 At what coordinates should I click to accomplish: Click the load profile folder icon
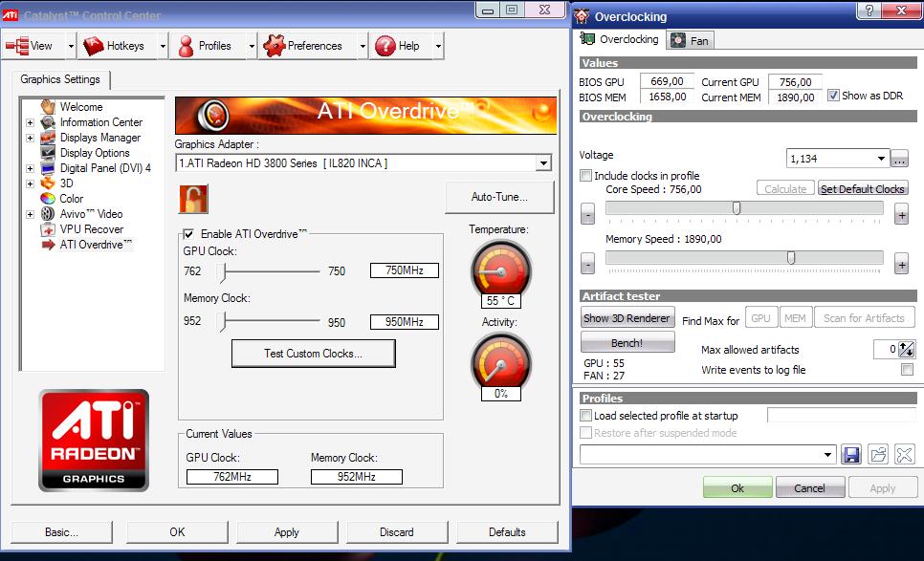pos(878,455)
